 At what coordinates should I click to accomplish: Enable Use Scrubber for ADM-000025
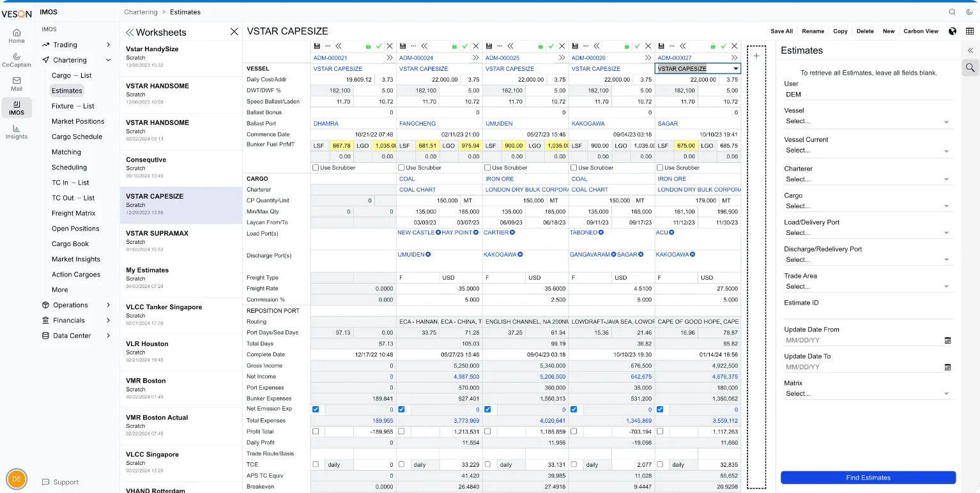coord(487,167)
